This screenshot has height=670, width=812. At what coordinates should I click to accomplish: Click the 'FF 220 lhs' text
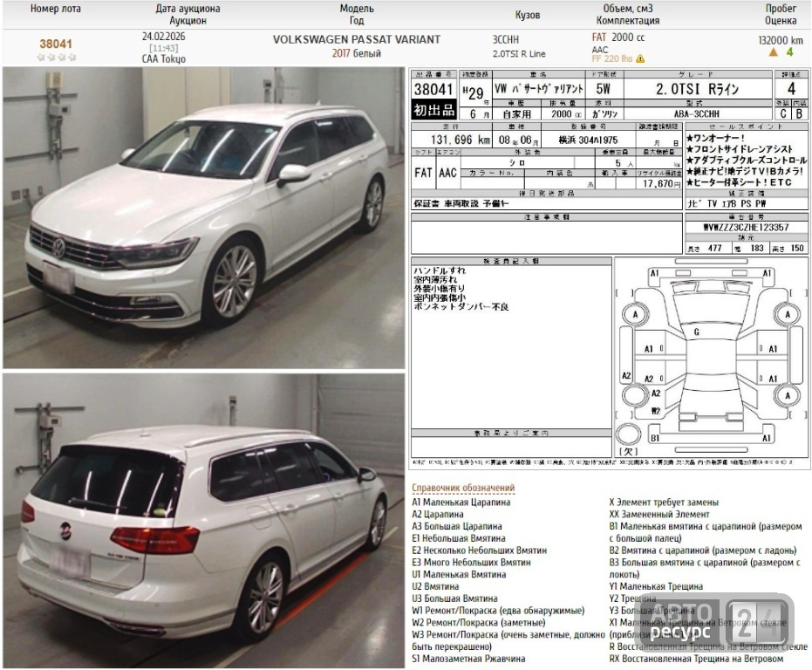pos(612,58)
